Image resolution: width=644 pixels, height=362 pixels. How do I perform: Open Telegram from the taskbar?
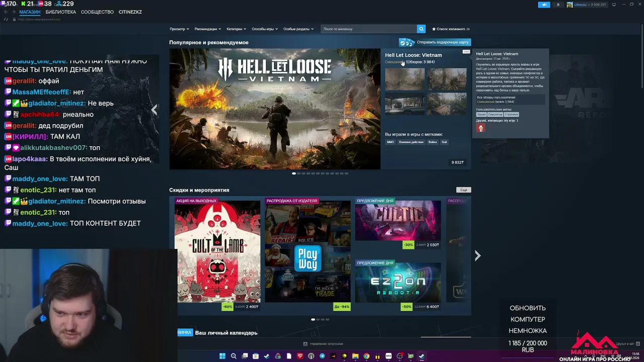(322, 356)
